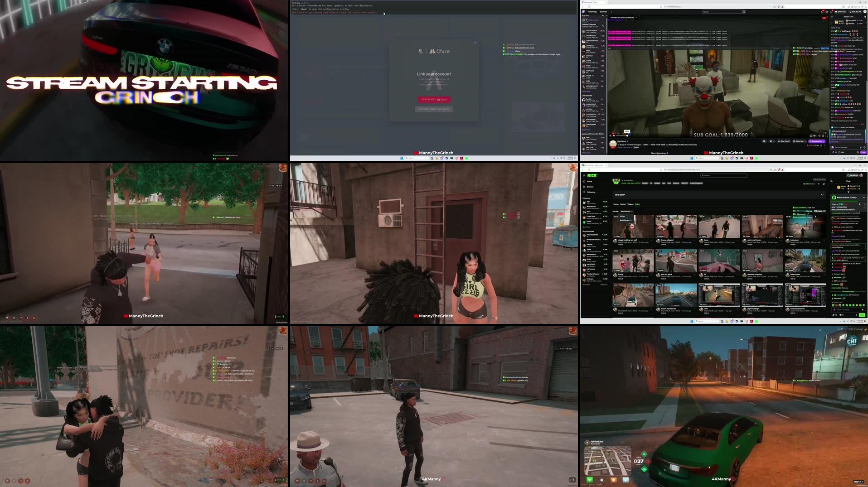Select Home in the Kick sidebar
The image size is (868, 487).
(x=587, y=181)
